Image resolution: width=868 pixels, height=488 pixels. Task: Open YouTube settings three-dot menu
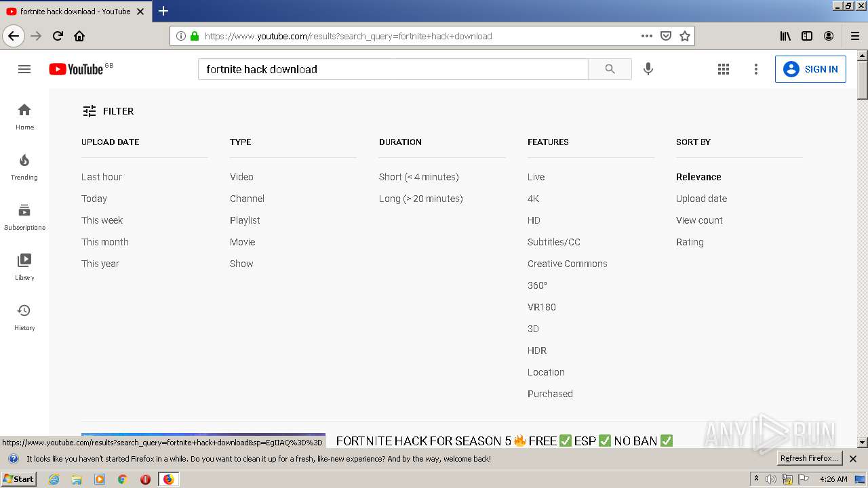(756, 69)
